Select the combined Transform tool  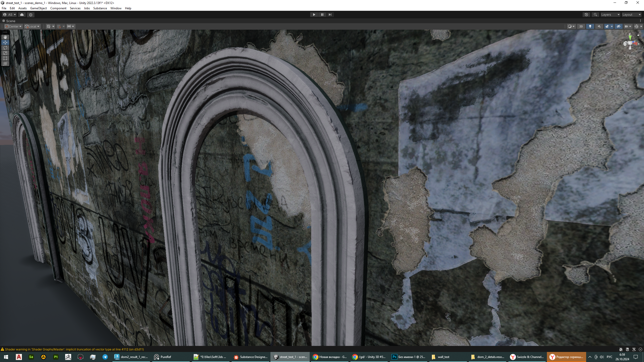click(x=5, y=64)
